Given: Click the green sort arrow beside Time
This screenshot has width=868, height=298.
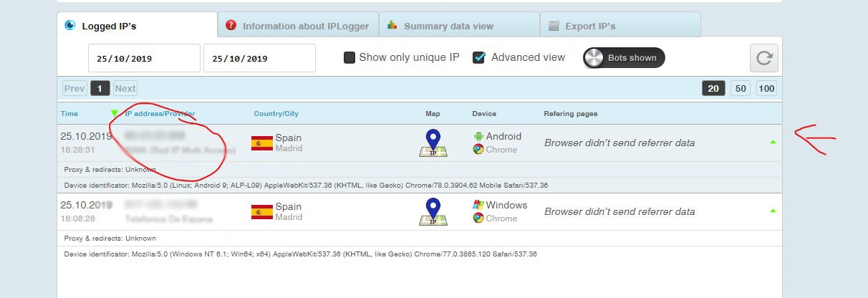Looking at the screenshot, I should click(x=115, y=113).
